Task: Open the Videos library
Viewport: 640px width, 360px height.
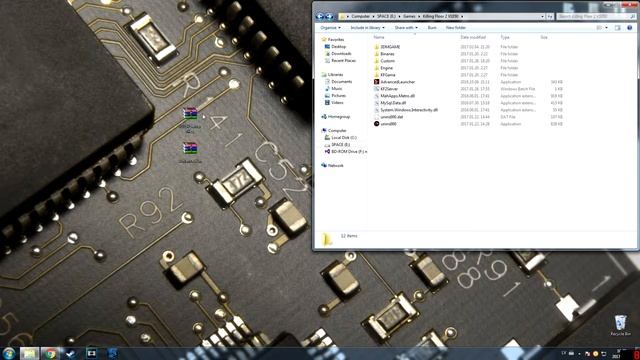Action: (334, 102)
